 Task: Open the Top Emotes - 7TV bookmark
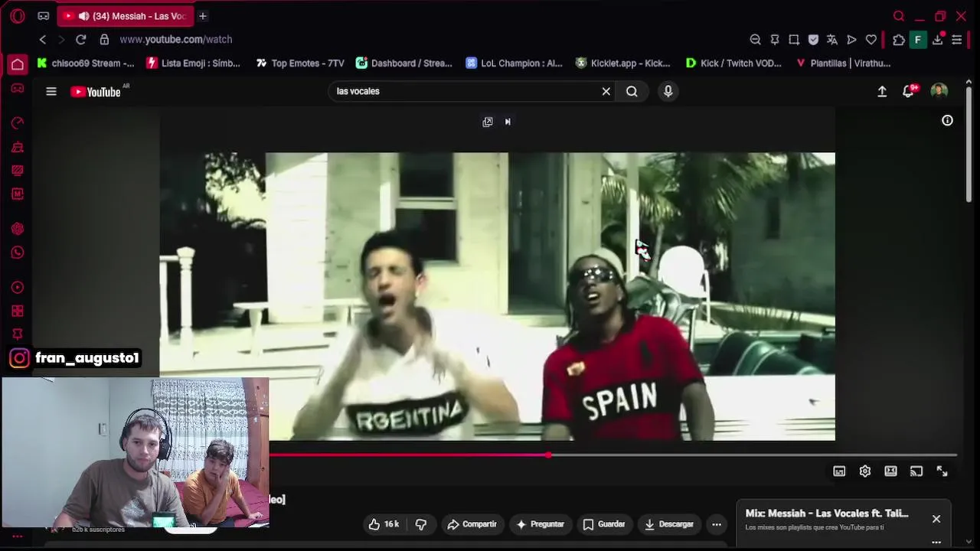tap(301, 64)
